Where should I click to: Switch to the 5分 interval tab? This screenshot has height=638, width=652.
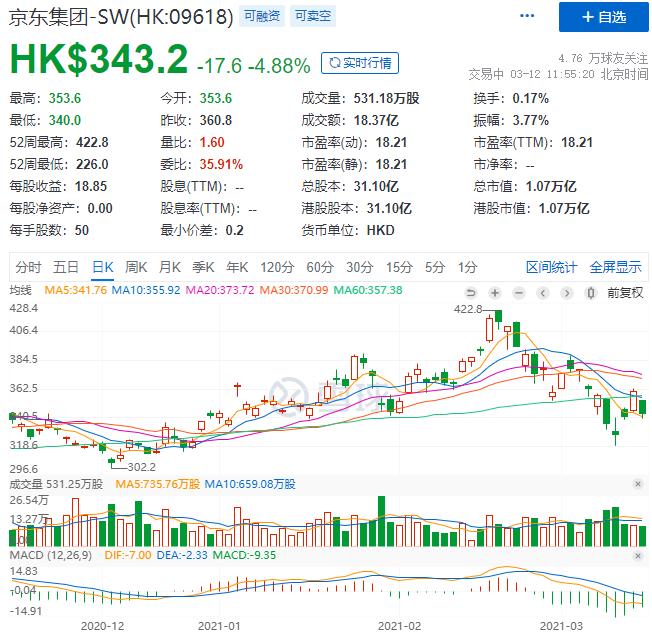tap(435, 267)
